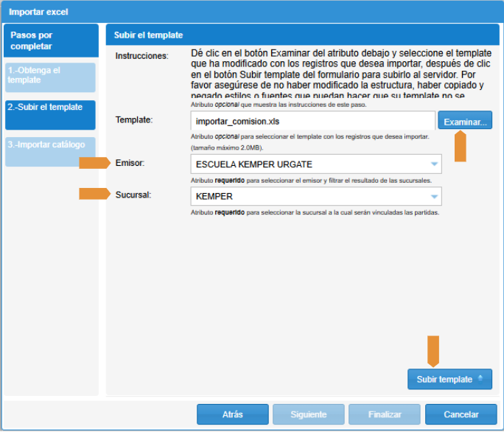The height and width of the screenshot is (432, 504).
Task: Click the upload arrow icon on Subir template
Action: 480,379
